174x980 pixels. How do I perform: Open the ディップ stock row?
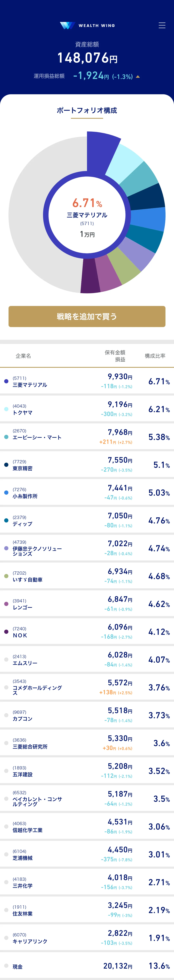coord(87,520)
